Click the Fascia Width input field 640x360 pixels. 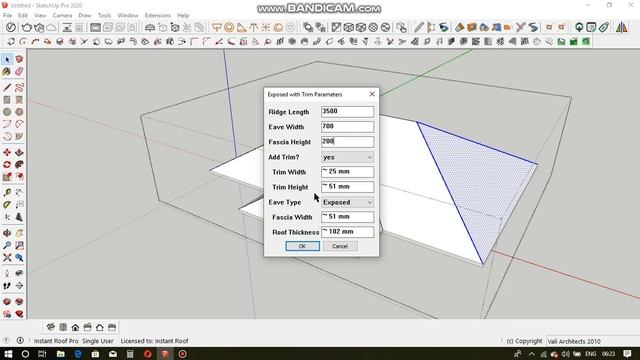[x=347, y=217]
